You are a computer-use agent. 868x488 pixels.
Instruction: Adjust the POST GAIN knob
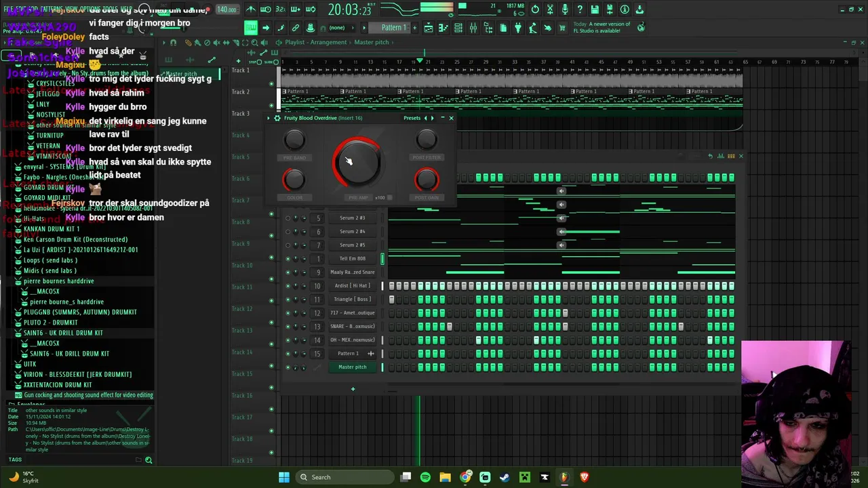(x=427, y=180)
